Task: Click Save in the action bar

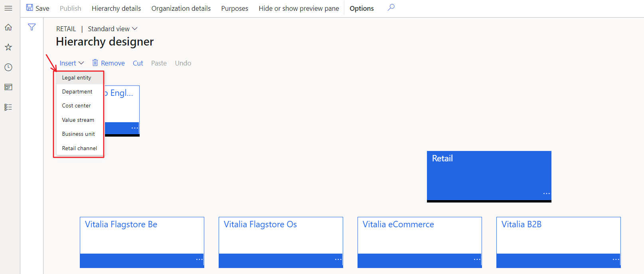Action: (x=38, y=8)
